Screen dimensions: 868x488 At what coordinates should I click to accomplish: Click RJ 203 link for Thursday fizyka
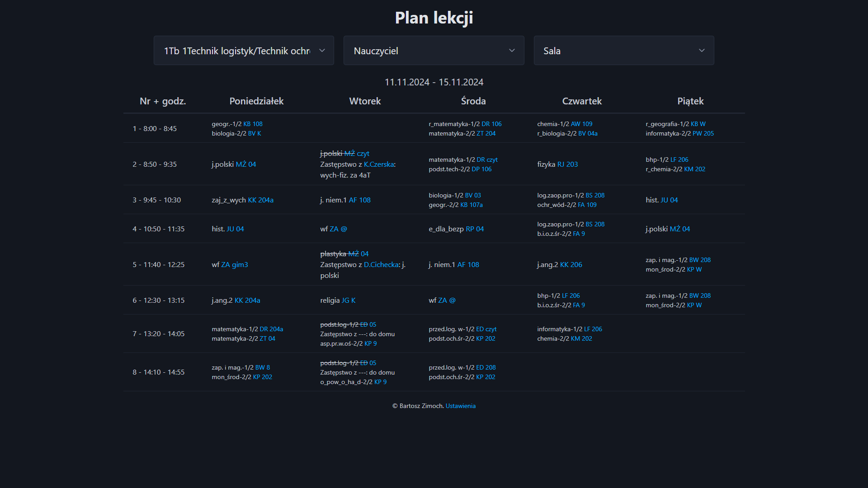point(568,164)
